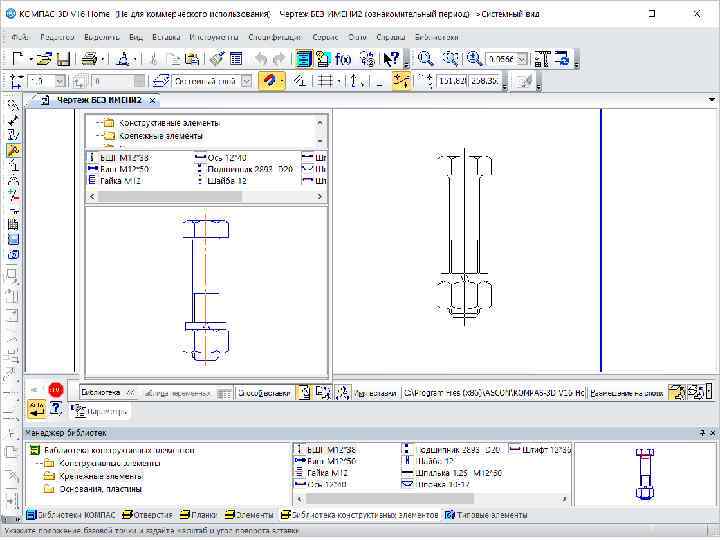Toggle the highlighted placement on layers icon

pyautogui.click(x=676, y=393)
